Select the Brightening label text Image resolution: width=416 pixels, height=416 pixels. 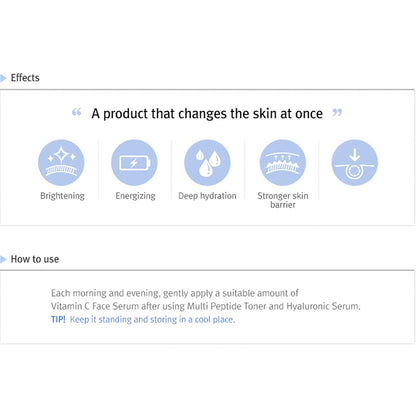pos(62,196)
